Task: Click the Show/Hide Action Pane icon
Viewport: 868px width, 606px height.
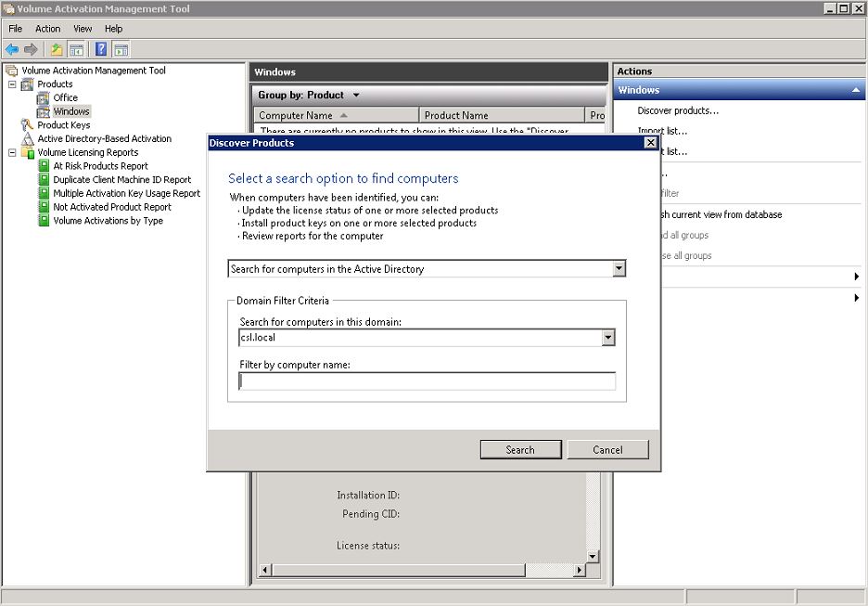Action: pyautogui.click(x=121, y=49)
